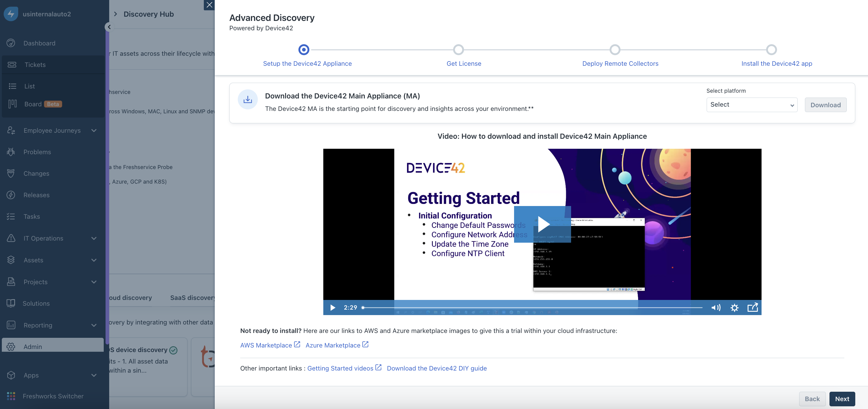Click the Releases sidebar icon

point(11,195)
